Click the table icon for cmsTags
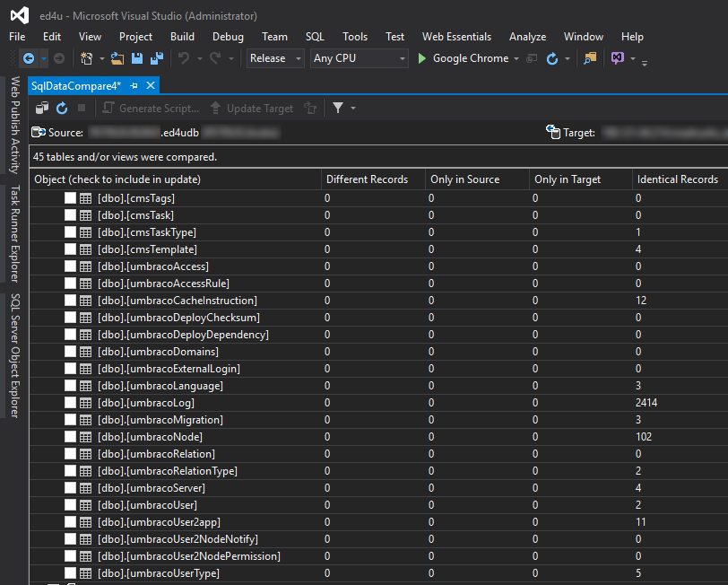The width and height of the screenshot is (728, 585). coord(85,198)
